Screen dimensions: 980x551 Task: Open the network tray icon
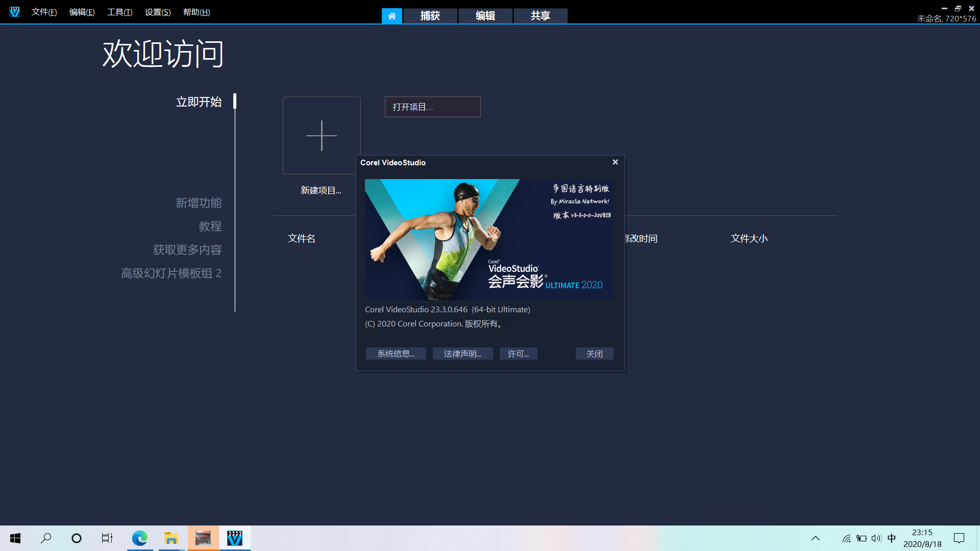coord(846,538)
